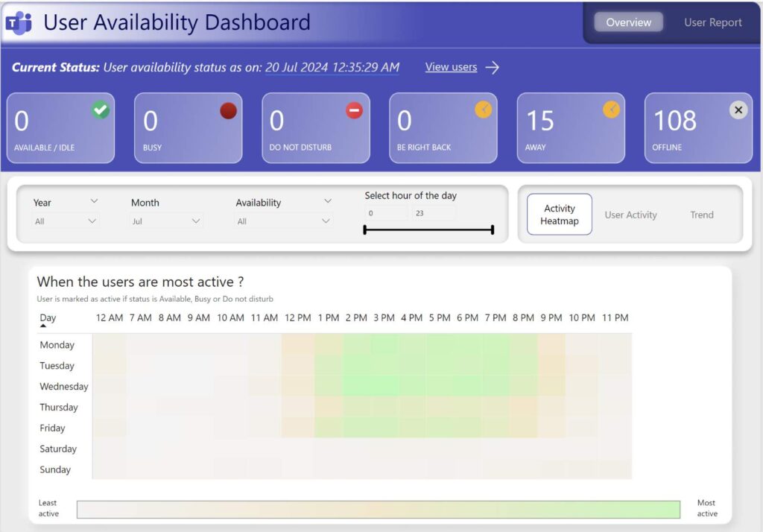Switch to the User Report tab
Screen dimensions: 763x532
coord(712,22)
